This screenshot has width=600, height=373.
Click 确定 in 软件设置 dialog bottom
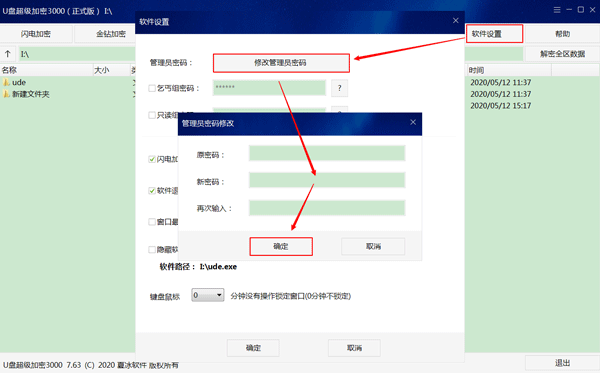253,348
